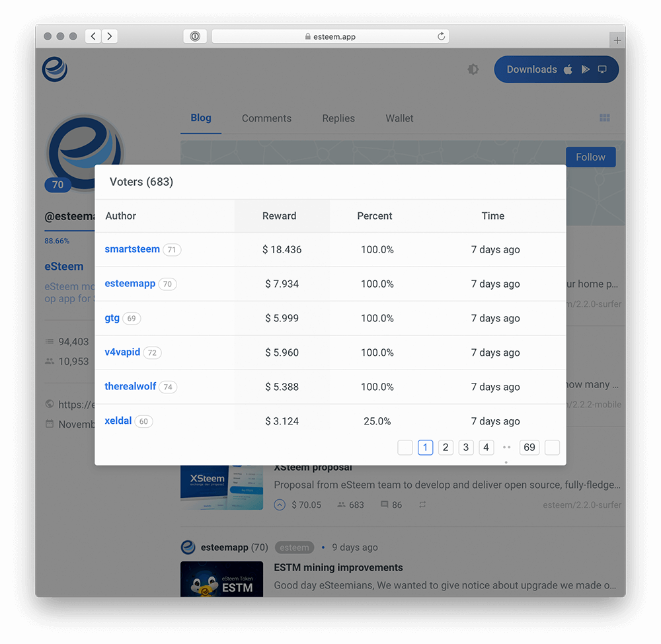This screenshot has width=661, height=644.
Task: Click the previous page pagination button
Action: coord(405,448)
